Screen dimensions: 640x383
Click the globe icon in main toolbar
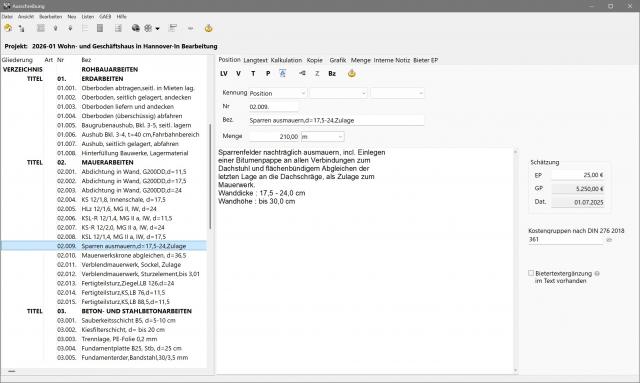[x=136, y=28]
